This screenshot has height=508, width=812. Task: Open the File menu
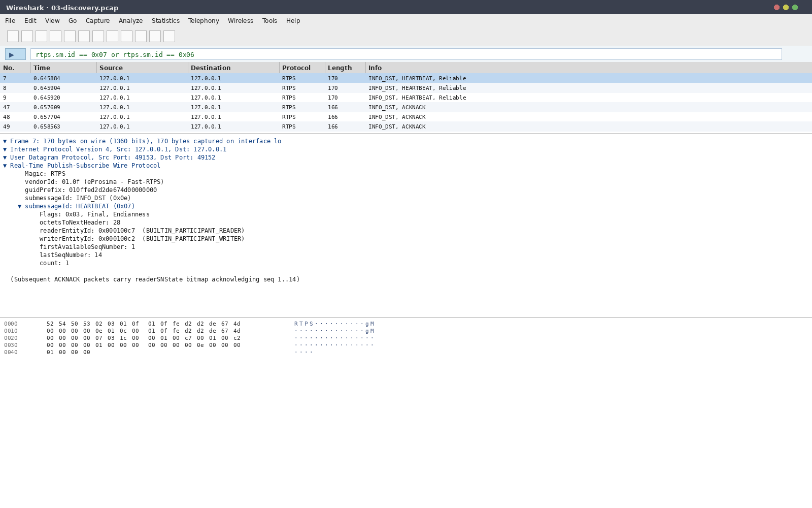pos(10,21)
